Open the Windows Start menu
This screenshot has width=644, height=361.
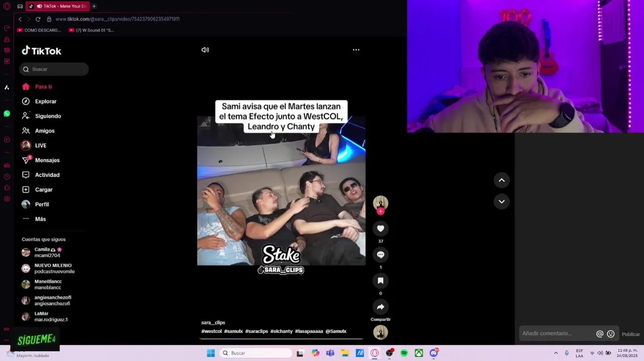click(x=211, y=353)
